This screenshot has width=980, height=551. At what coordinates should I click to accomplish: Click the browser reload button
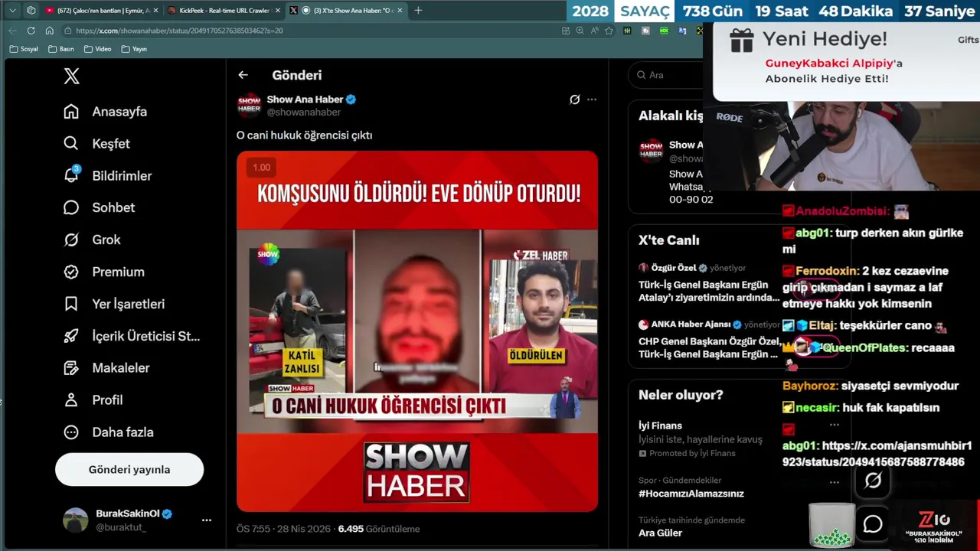(x=31, y=31)
